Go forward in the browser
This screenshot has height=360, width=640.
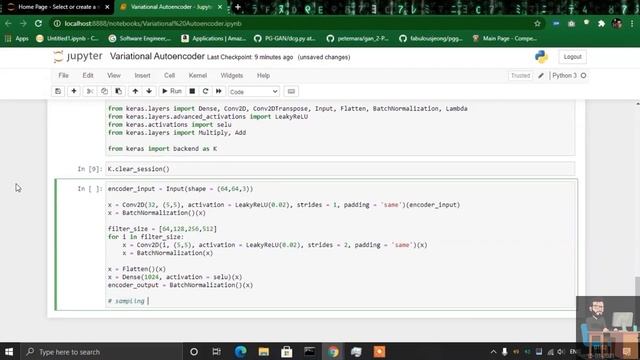click(x=23, y=24)
